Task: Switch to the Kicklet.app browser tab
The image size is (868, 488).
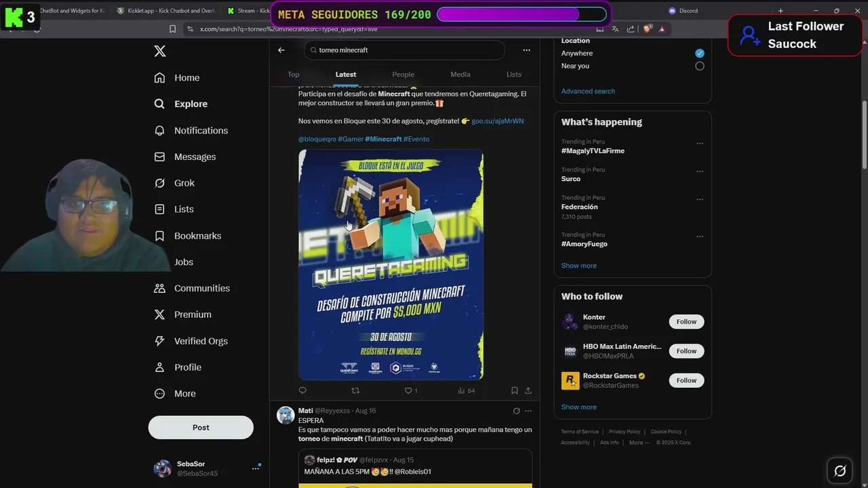Action: (165, 11)
